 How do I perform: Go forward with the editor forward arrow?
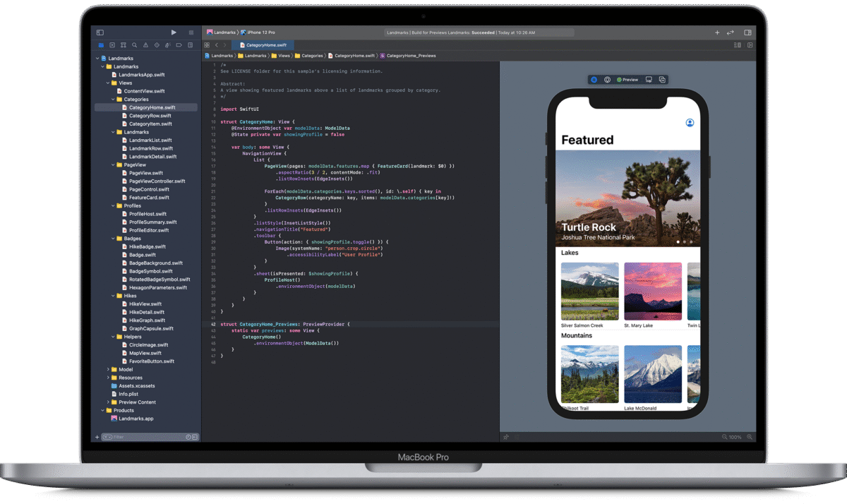tap(225, 44)
